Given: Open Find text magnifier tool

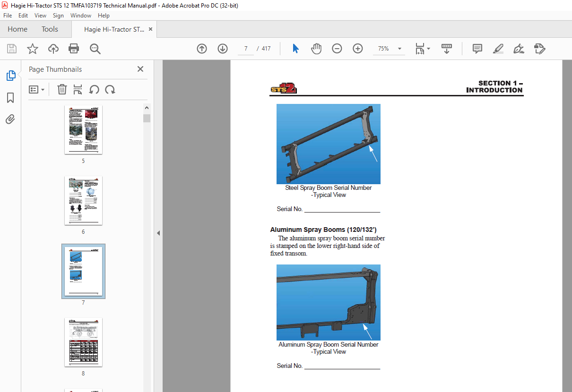Looking at the screenshot, I should pos(95,49).
